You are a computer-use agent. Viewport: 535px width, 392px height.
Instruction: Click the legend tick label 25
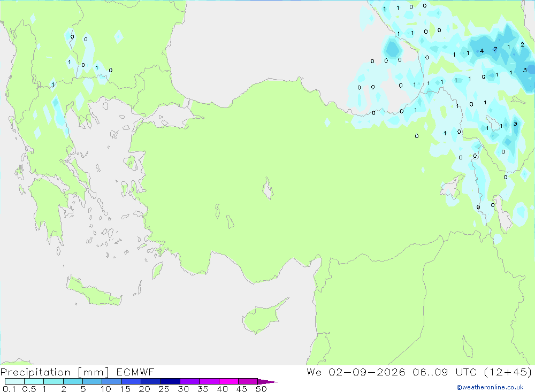click(x=164, y=389)
